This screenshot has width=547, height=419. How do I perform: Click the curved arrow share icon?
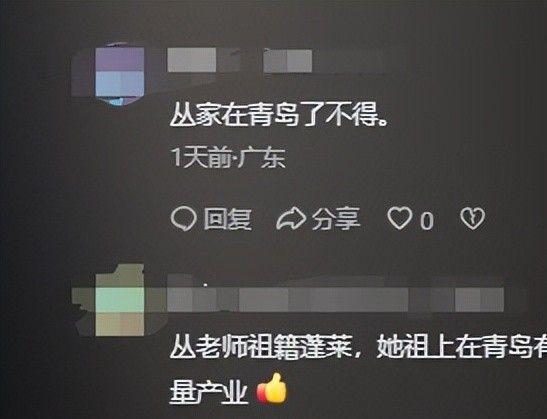pyautogui.click(x=291, y=218)
